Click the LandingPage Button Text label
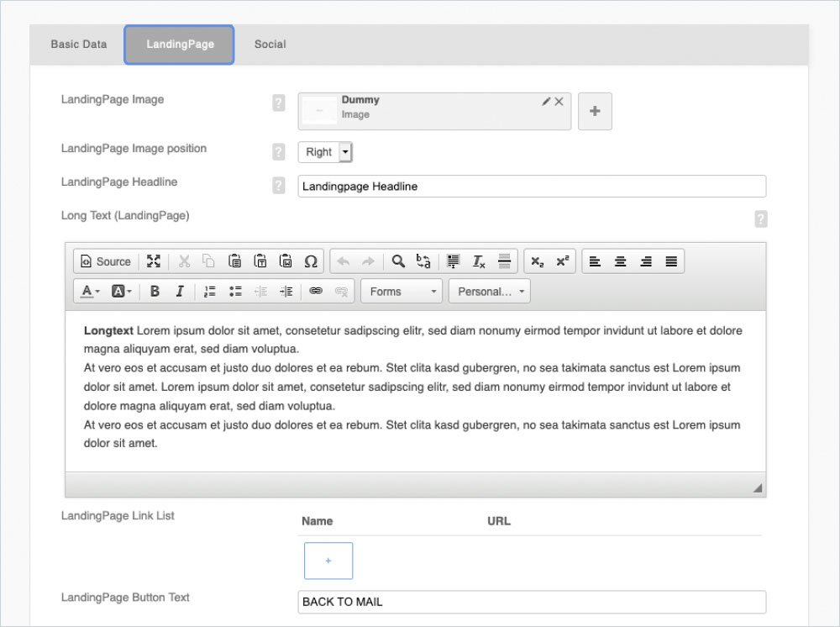 click(x=125, y=598)
